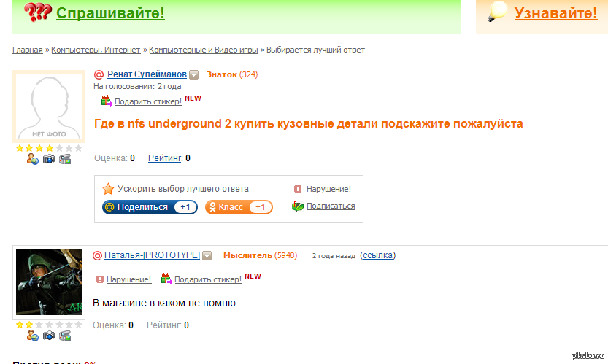Click the @ mail icon beside Ренат Сулейманов

(99, 74)
